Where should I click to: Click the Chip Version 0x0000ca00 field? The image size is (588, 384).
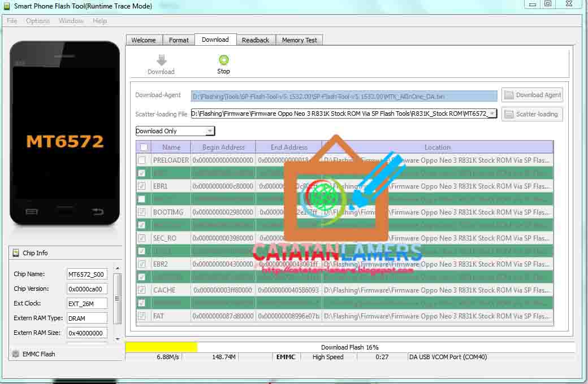click(x=87, y=289)
